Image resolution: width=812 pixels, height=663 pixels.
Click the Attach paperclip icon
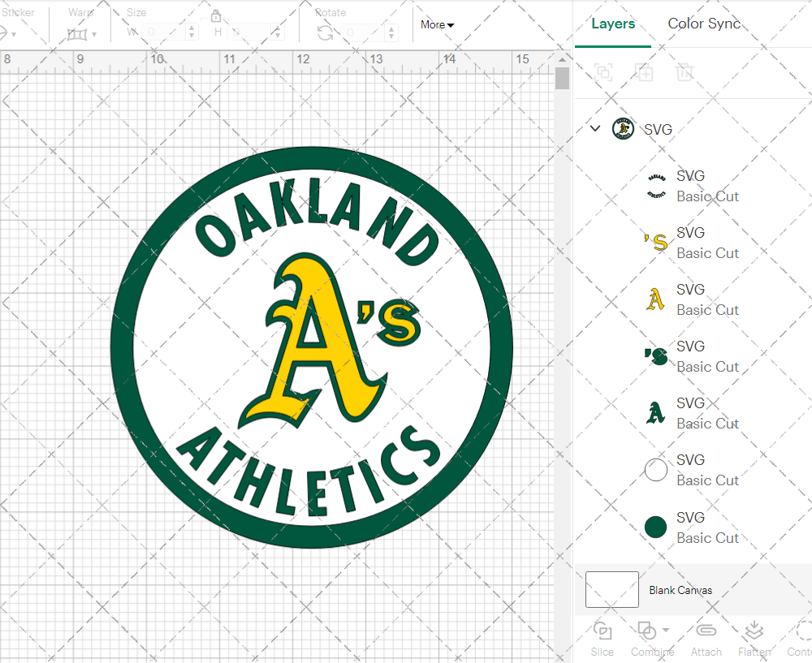[x=706, y=631]
